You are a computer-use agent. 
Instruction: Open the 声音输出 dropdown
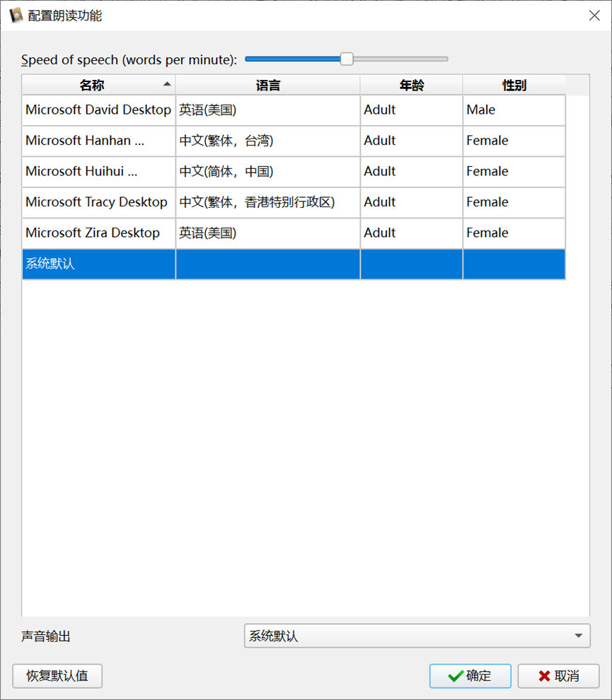tap(417, 636)
